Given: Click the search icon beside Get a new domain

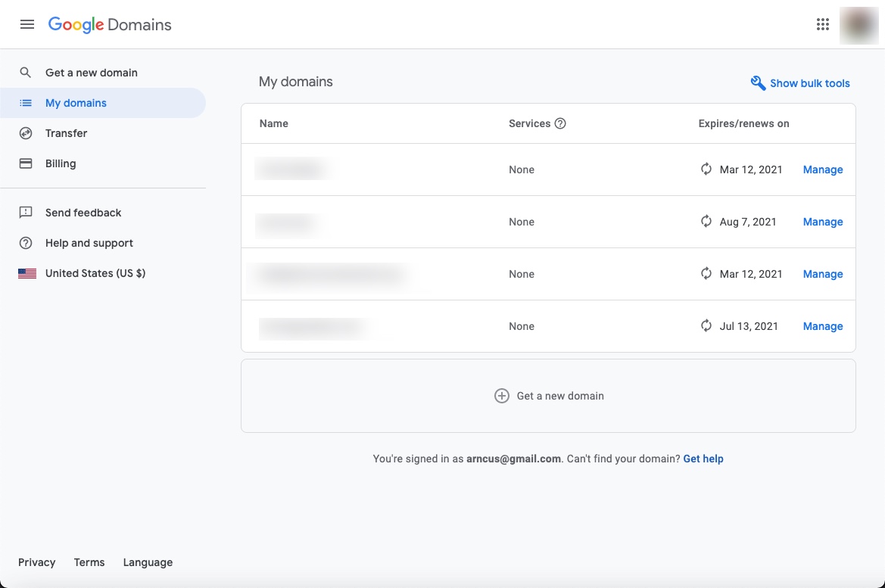Looking at the screenshot, I should click(26, 73).
